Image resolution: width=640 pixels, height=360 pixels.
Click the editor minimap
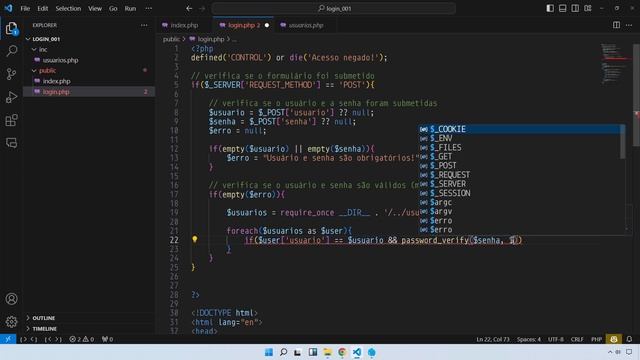615,63
